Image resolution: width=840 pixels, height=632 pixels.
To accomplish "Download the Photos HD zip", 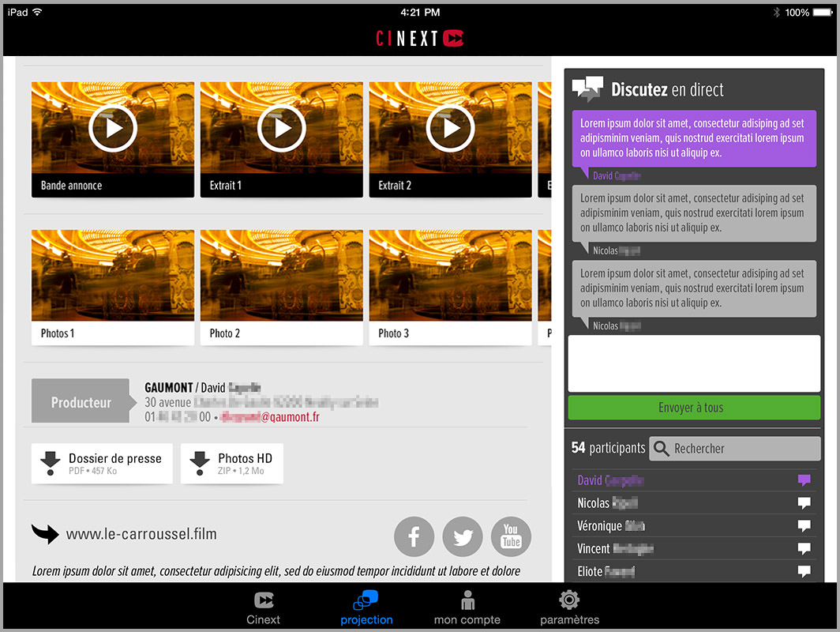I will tap(232, 463).
